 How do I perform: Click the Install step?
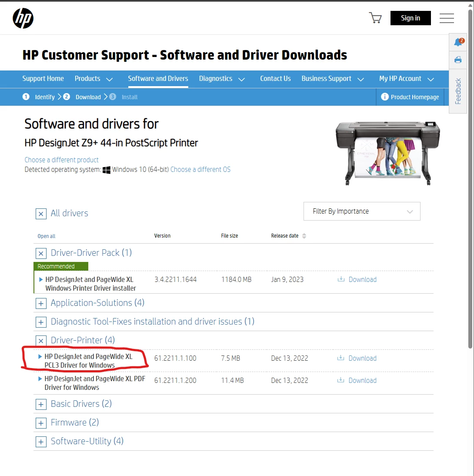[124, 97]
